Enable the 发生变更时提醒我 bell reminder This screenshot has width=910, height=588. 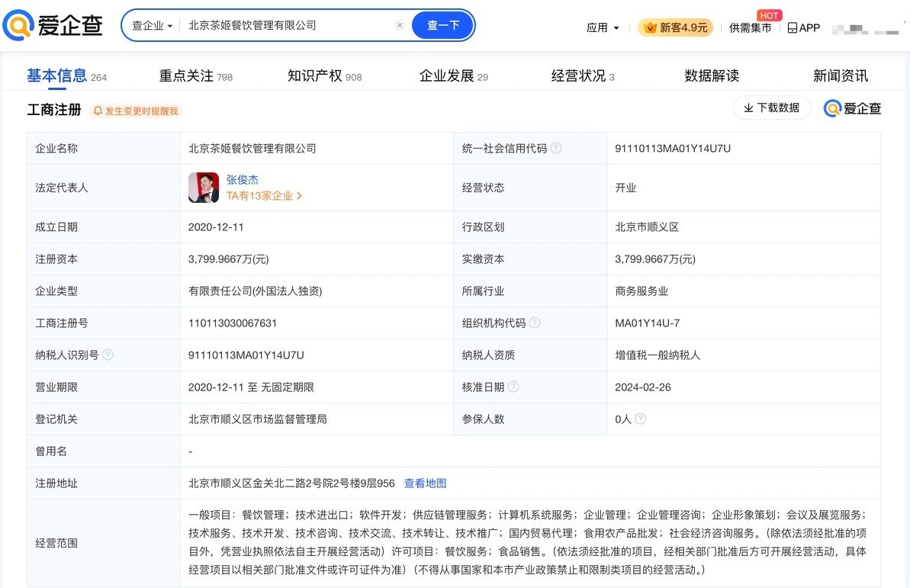(136, 111)
